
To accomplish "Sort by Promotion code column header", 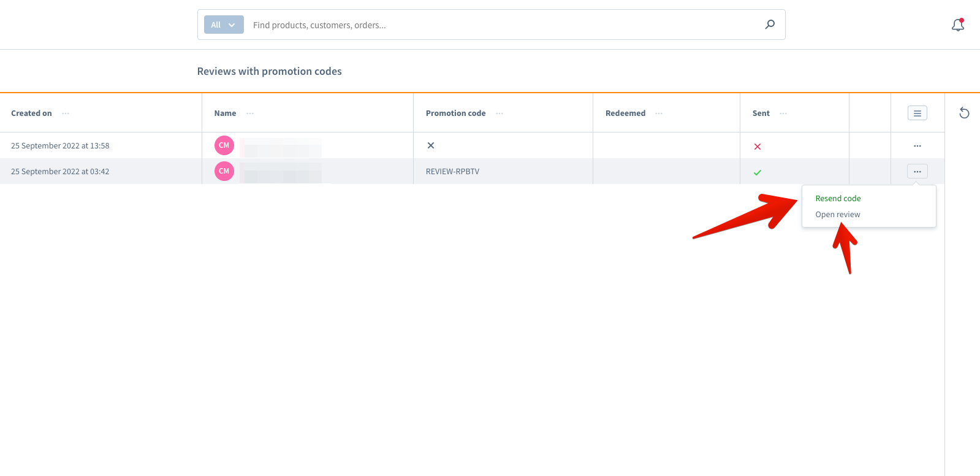I will [x=455, y=113].
